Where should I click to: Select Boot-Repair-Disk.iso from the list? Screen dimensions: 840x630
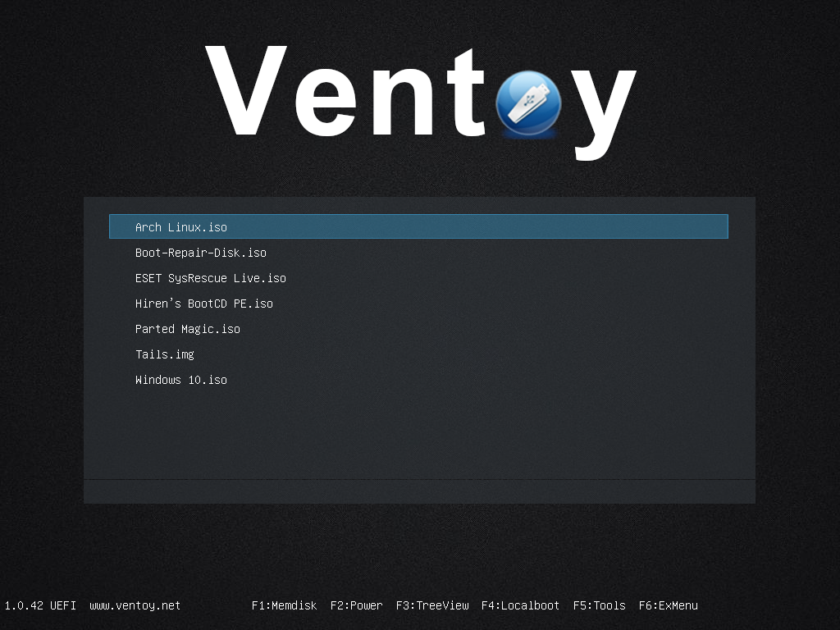pos(200,253)
